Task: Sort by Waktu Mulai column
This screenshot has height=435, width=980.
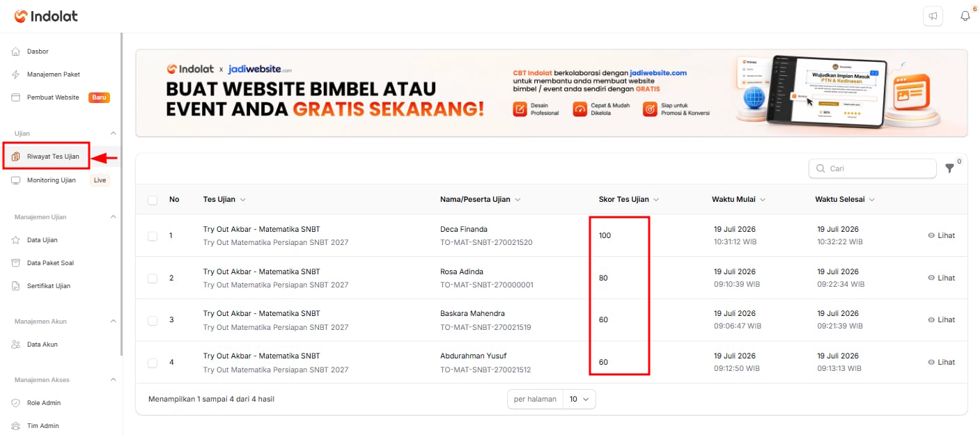Action: [738, 199]
